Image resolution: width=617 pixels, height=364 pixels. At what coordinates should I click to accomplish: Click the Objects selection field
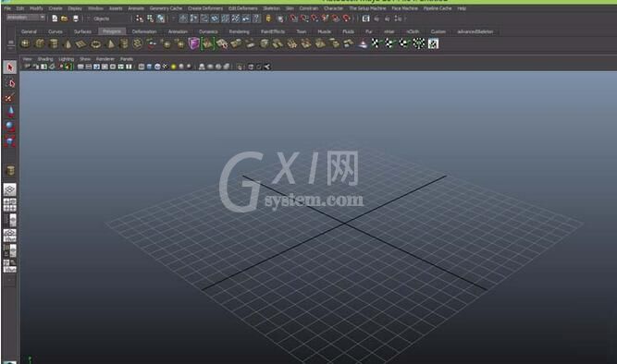[111, 18]
